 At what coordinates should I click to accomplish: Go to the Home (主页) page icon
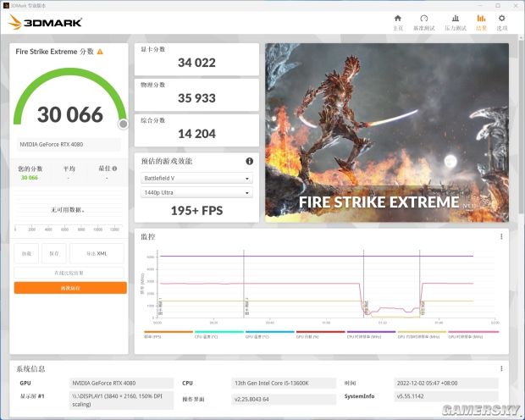point(397,19)
